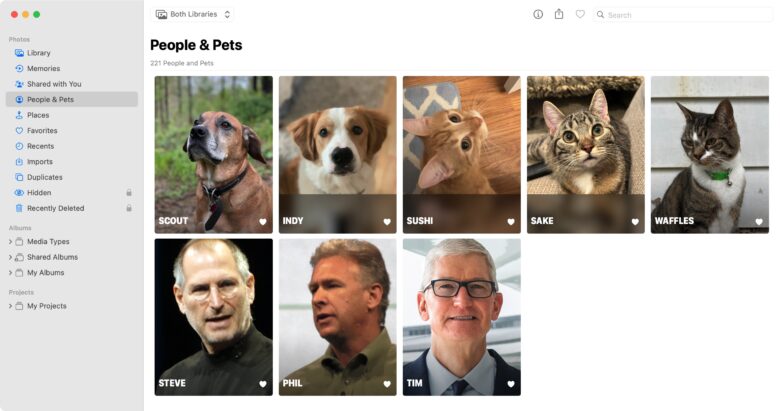Click the Share icon in toolbar
The width and height of the screenshot is (780, 411).
[x=559, y=15]
